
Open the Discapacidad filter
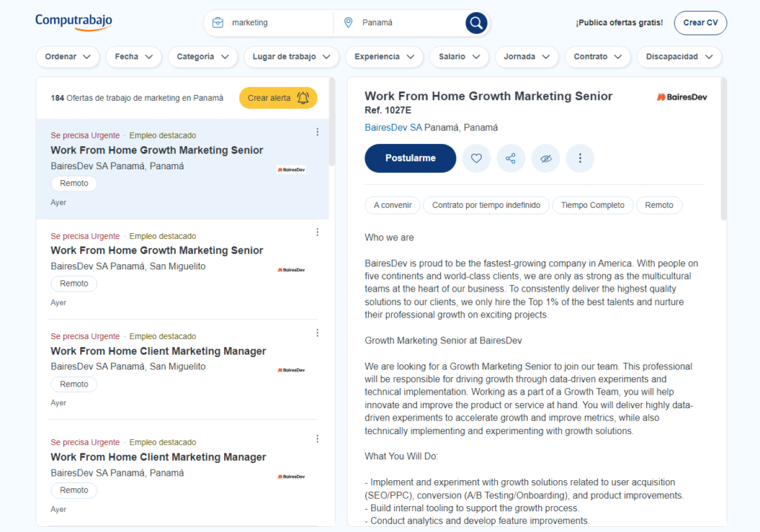[679, 56]
